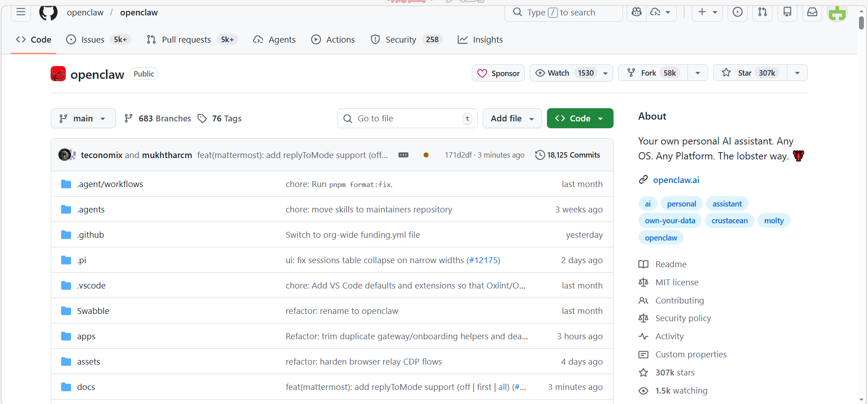Click the page vertical scrollbar thumb

pyautogui.click(x=861, y=22)
